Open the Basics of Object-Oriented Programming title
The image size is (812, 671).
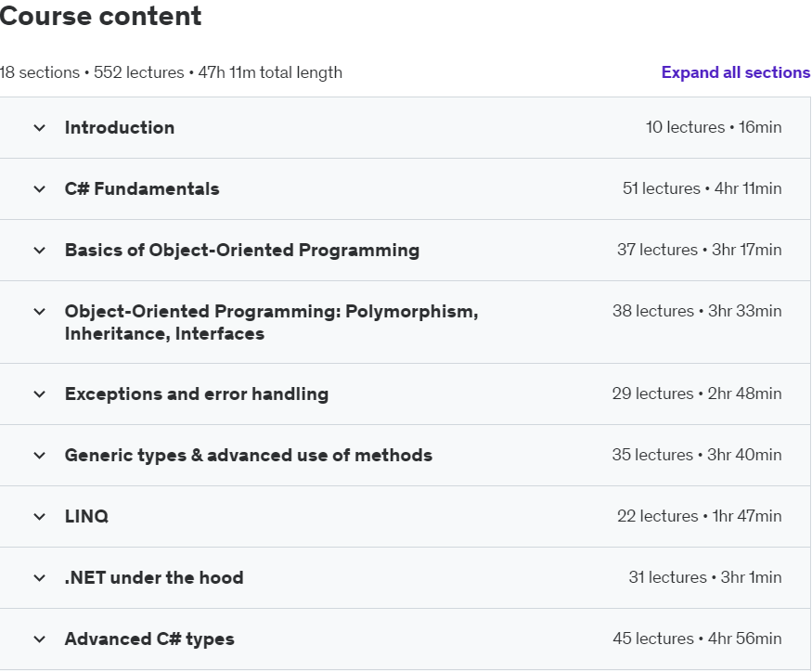pos(242,251)
